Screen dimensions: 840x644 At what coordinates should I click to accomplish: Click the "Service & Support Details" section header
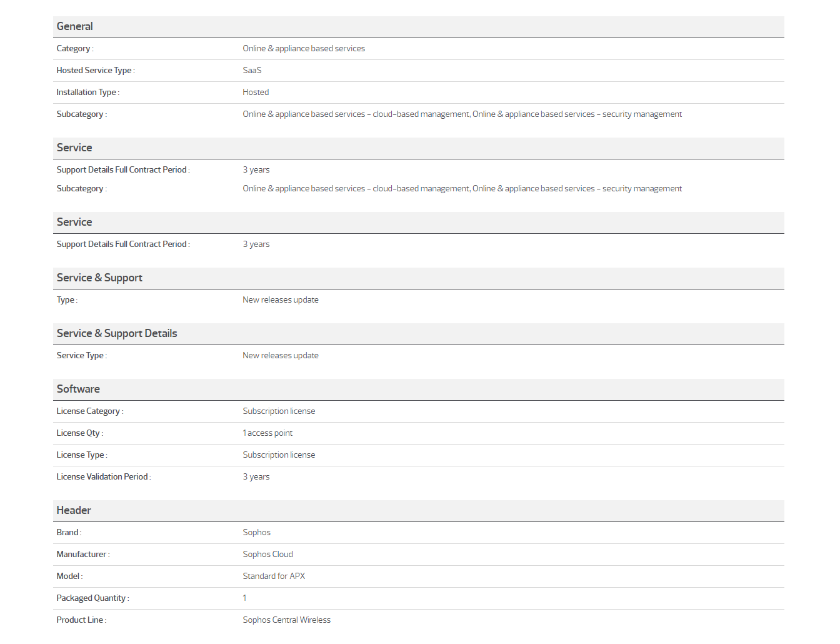117,333
